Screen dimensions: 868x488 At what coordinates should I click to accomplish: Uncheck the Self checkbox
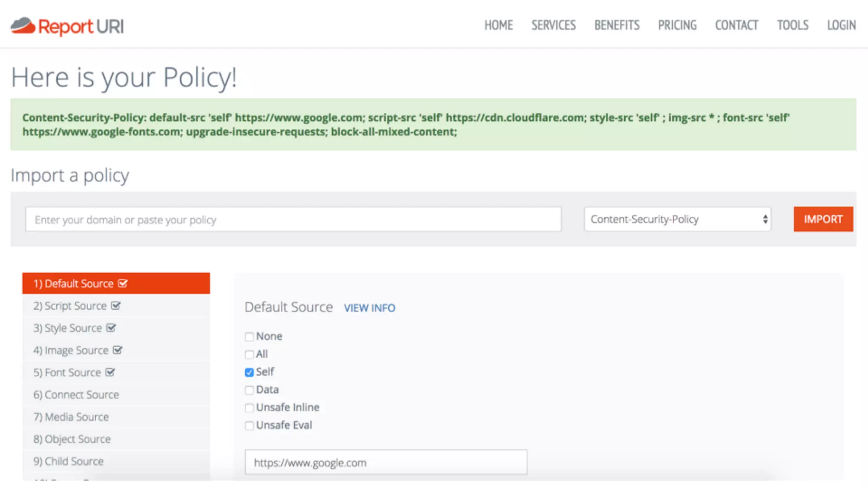point(249,372)
